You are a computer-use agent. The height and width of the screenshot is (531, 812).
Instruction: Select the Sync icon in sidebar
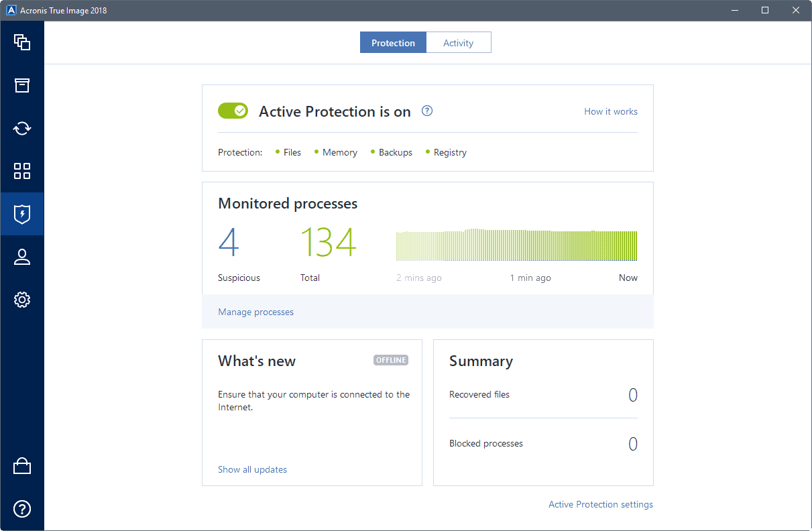[22, 128]
